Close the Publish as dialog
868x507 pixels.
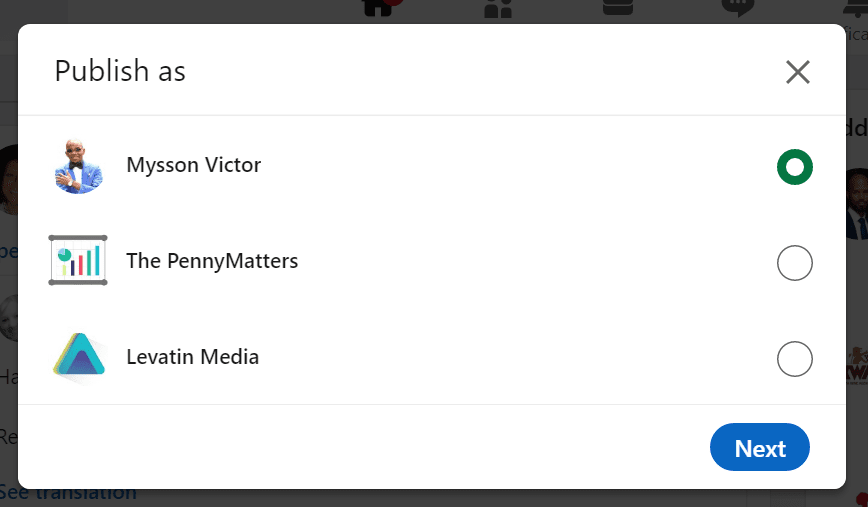(798, 72)
